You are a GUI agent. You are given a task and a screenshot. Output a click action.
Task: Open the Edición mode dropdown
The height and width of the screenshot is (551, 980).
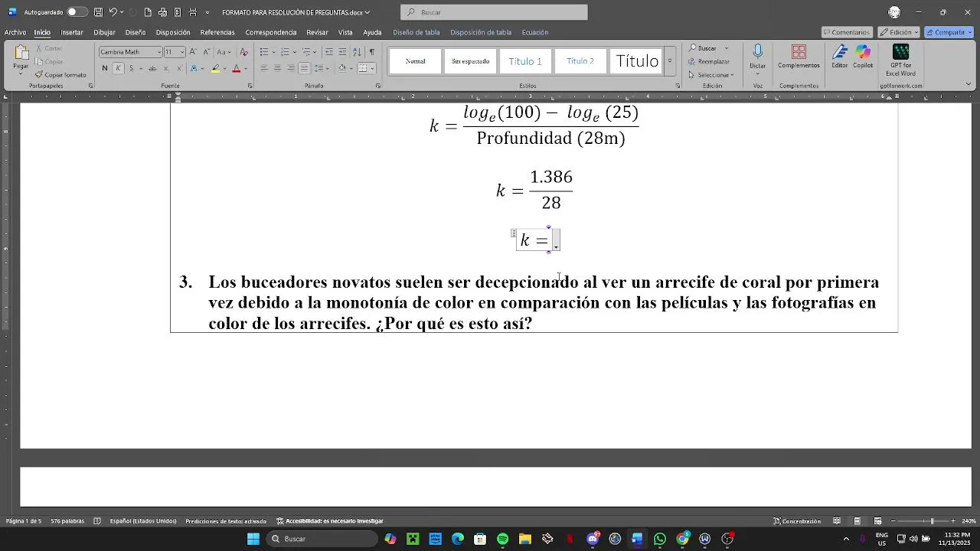pyautogui.click(x=899, y=32)
